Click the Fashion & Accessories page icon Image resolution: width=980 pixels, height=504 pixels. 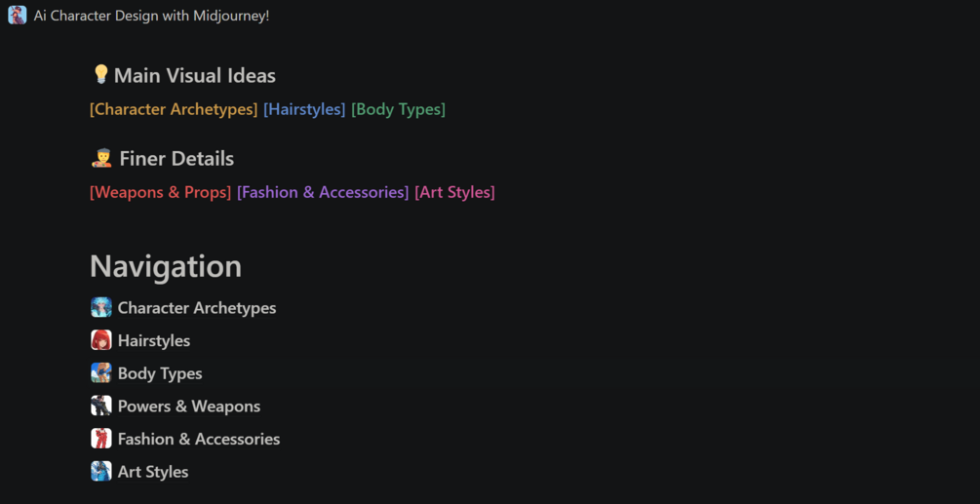click(101, 439)
